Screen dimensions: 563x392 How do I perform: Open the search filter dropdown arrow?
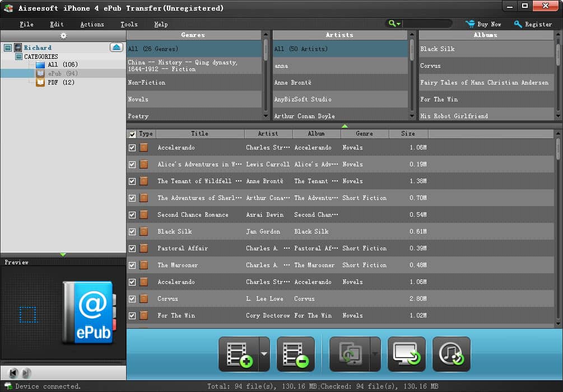[x=398, y=24]
